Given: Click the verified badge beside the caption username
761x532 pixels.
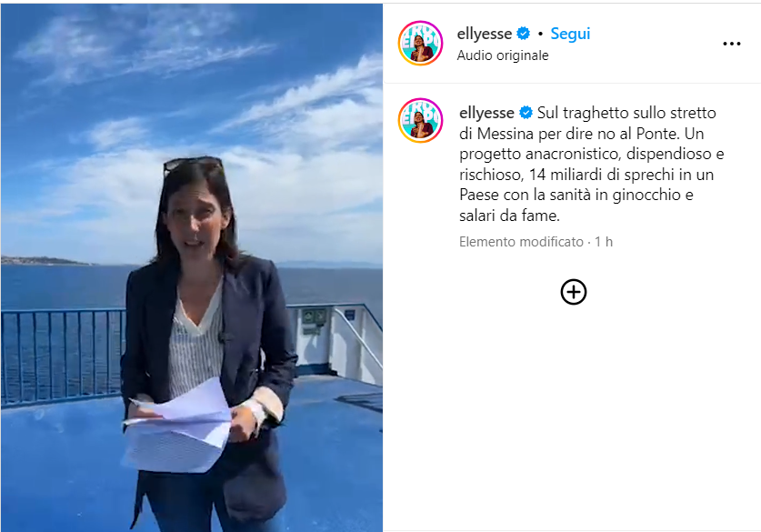Looking at the screenshot, I should (x=526, y=113).
